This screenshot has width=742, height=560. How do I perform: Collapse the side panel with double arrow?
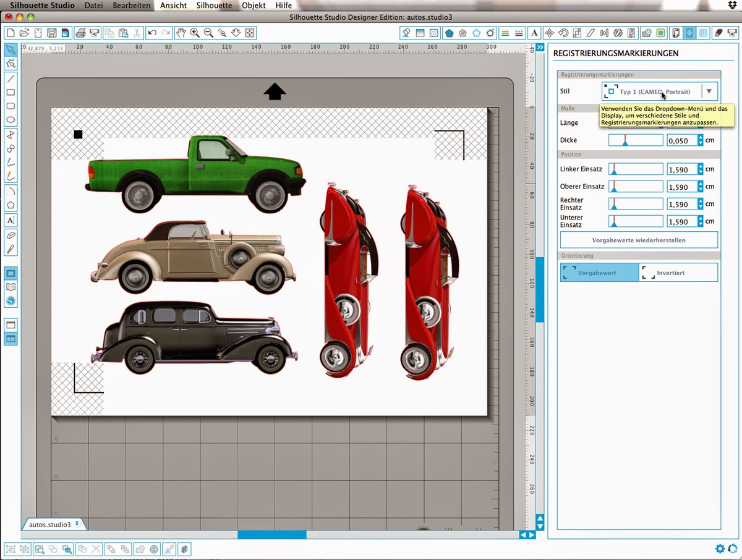click(x=540, y=48)
